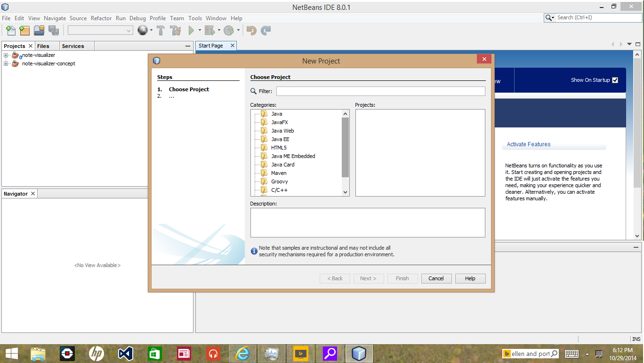This screenshot has height=363, width=644.
Task: Click in the Filter text field
Action: [x=380, y=91]
